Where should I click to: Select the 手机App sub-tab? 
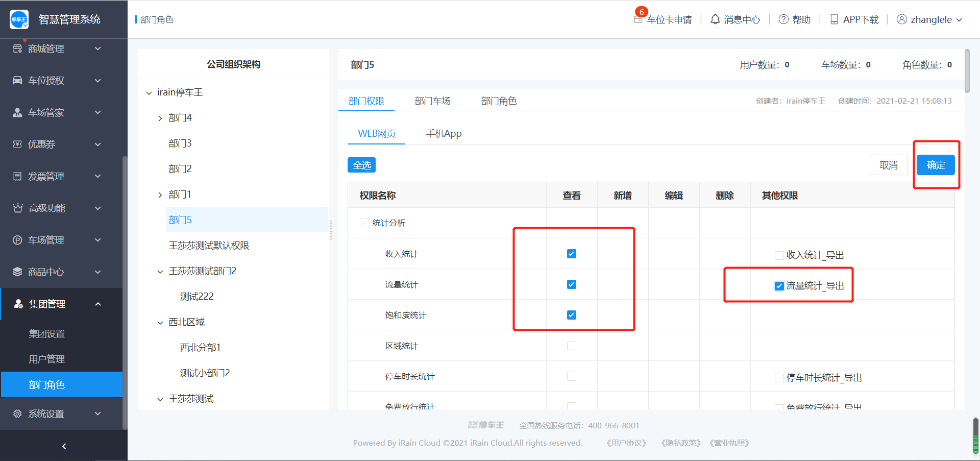(444, 134)
